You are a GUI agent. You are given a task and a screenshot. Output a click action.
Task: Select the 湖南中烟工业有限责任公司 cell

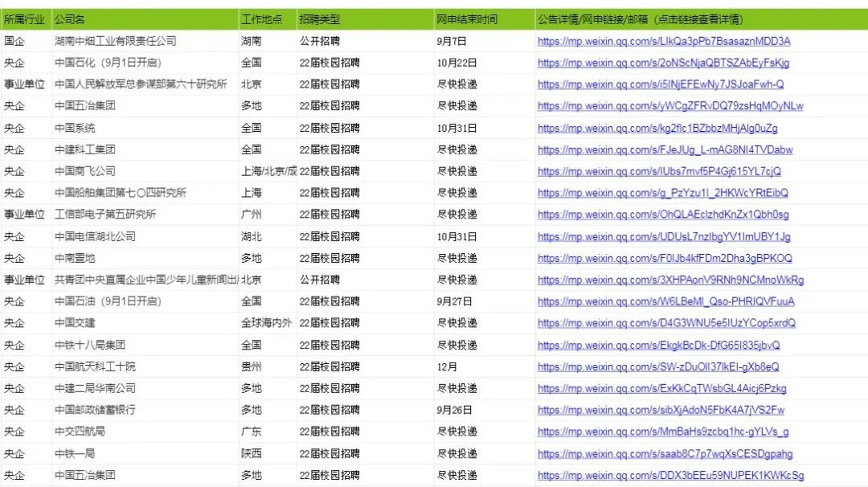tap(145, 41)
